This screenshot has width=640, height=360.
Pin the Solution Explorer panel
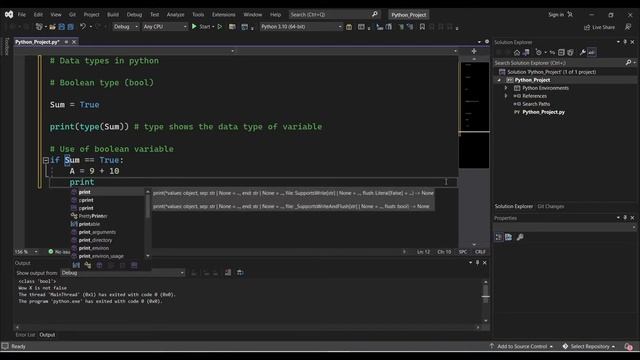coord(625,42)
